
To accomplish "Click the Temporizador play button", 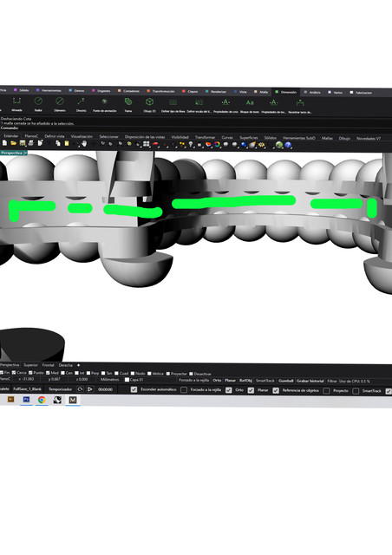I will pos(90,389).
